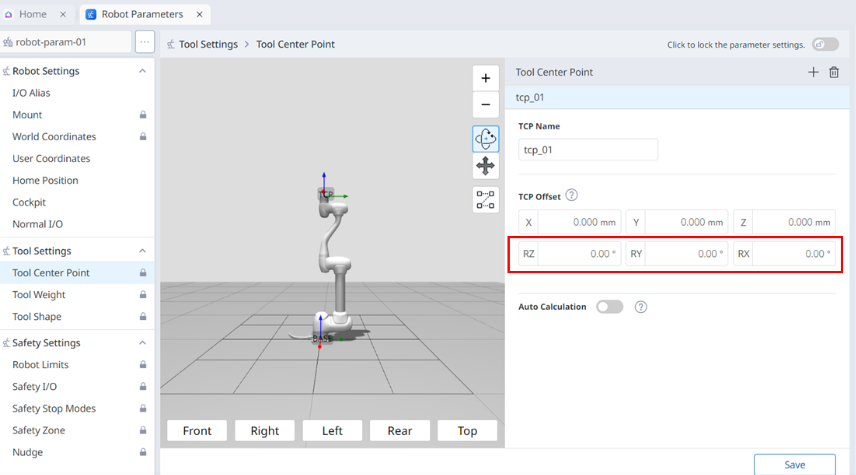Add a new Tool Center Point
The height and width of the screenshot is (475, 856).
coord(813,72)
